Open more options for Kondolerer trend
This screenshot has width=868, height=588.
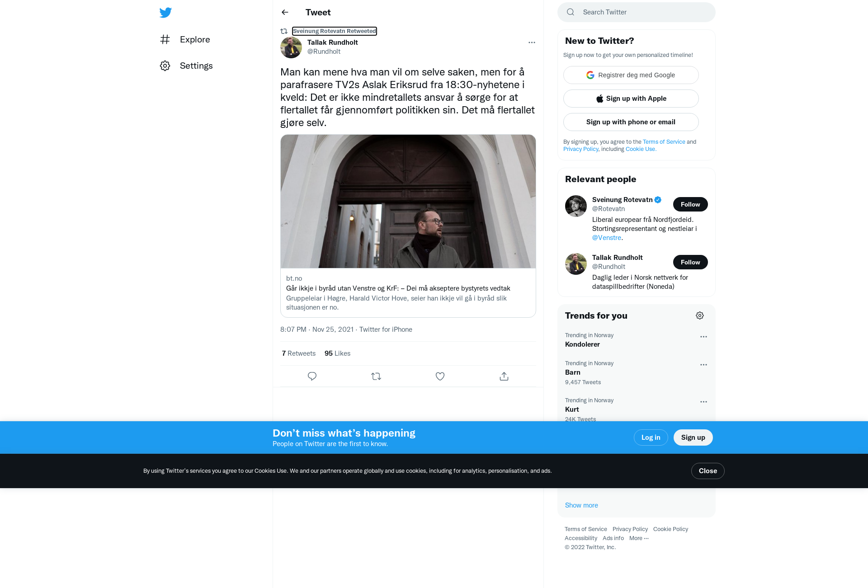pos(703,337)
